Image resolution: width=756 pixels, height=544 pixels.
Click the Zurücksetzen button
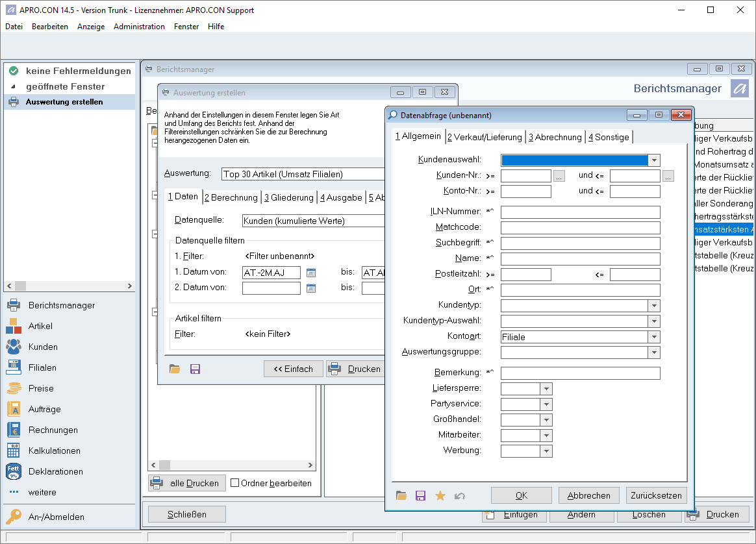656,495
